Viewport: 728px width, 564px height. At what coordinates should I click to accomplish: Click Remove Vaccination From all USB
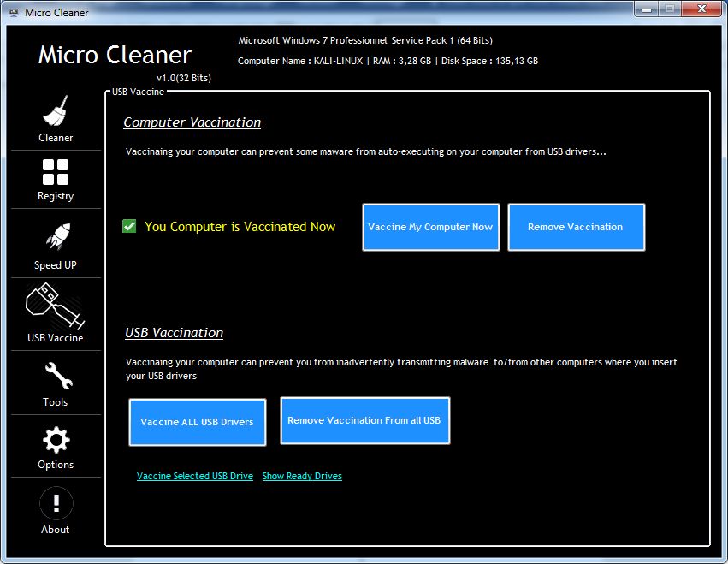click(365, 420)
